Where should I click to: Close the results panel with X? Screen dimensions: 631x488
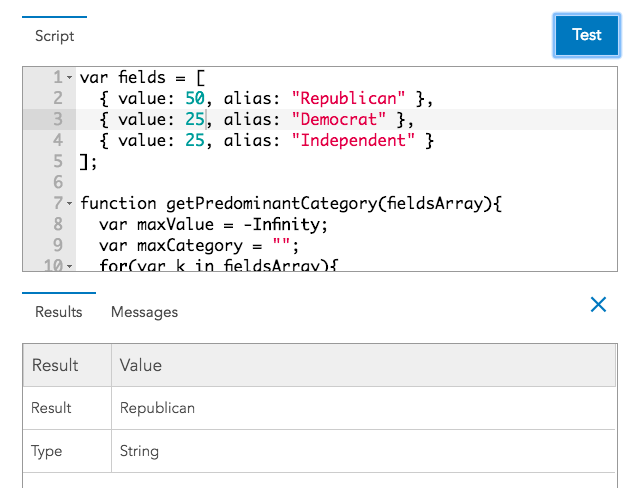pos(598,304)
